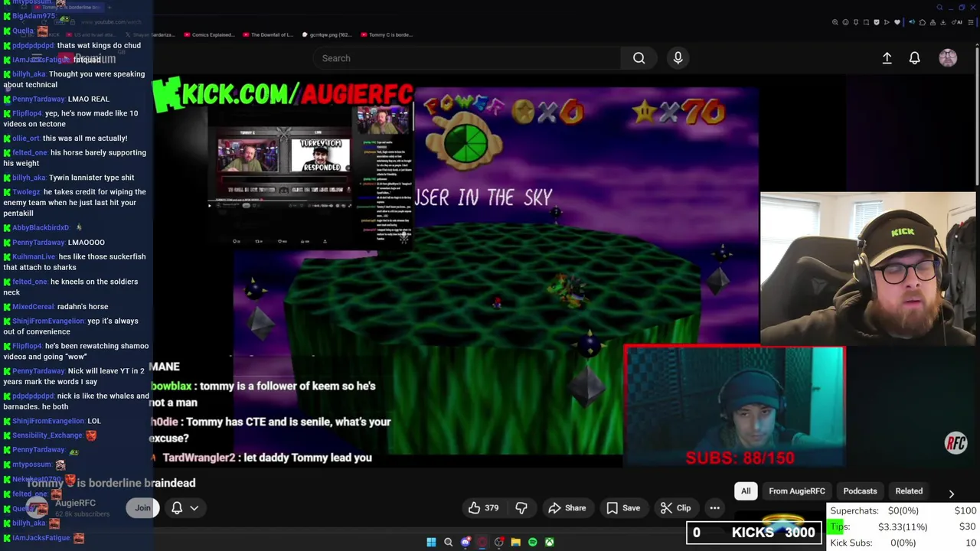Toggle channel notification bell next to Join
The image size is (980, 551).
point(177,508)
